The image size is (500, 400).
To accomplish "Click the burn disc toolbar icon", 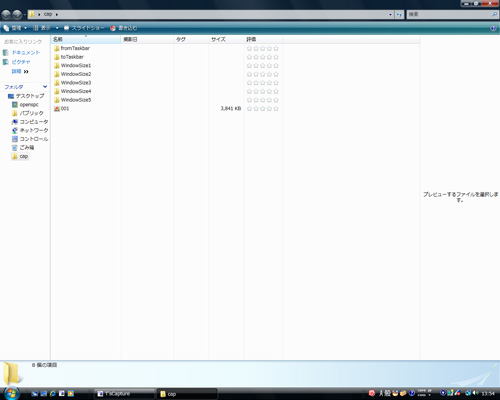I will tap(113, 28).
